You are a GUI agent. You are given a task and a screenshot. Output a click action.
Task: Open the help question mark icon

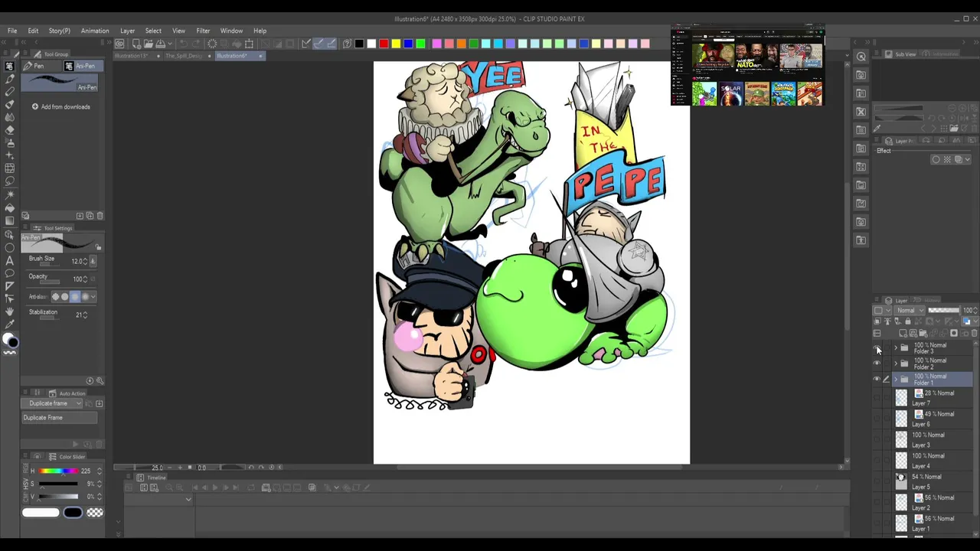(347, 44)
